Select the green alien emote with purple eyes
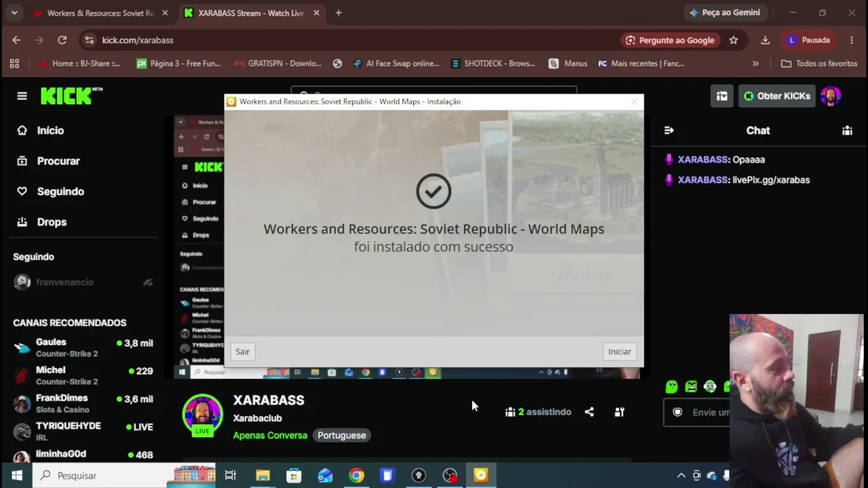This screenshot has width=868, height=488. click(x=709, y=386)
